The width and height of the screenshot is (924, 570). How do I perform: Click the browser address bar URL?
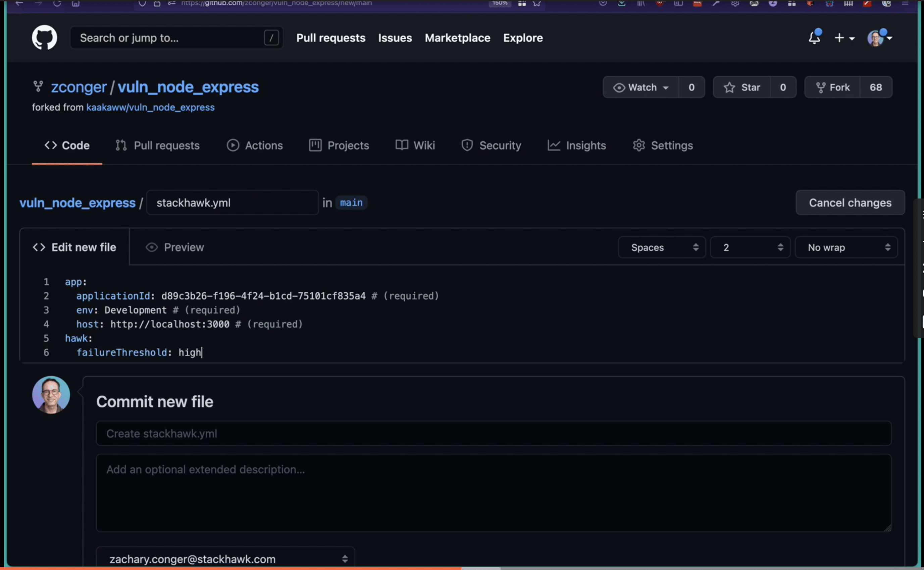point(276,3)
